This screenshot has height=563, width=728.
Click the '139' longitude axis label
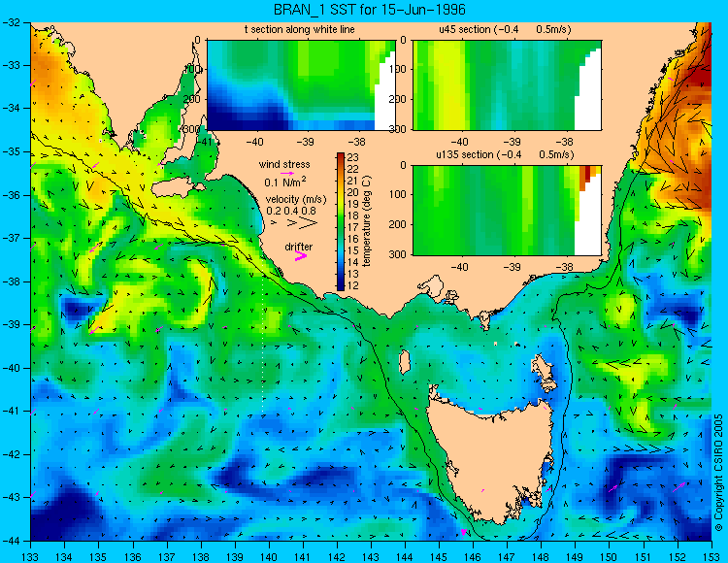[235, 556]
